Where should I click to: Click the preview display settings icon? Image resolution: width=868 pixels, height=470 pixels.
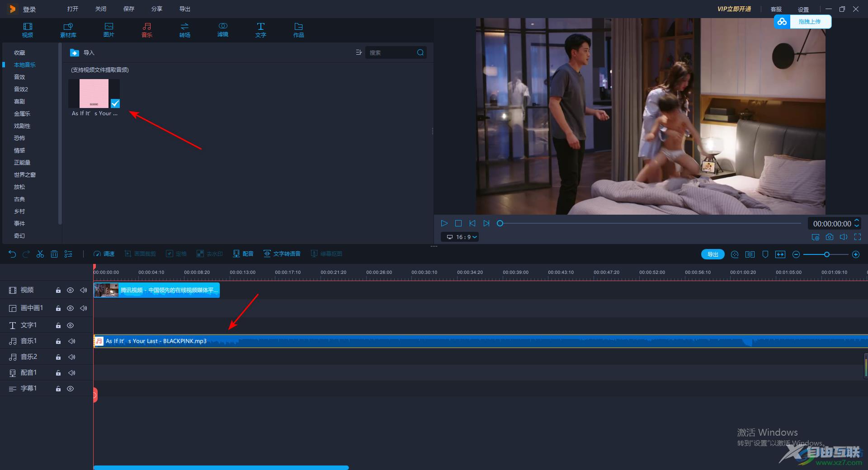(x=815, y=237)
